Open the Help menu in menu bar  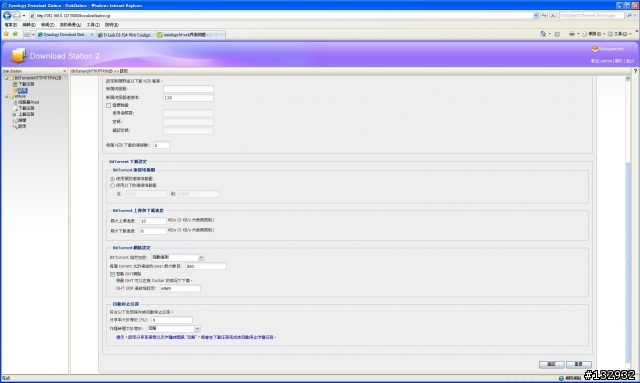pos(111,25)
